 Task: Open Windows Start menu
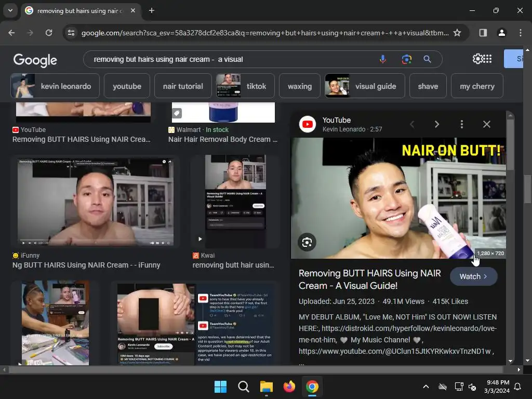point(220,387)
